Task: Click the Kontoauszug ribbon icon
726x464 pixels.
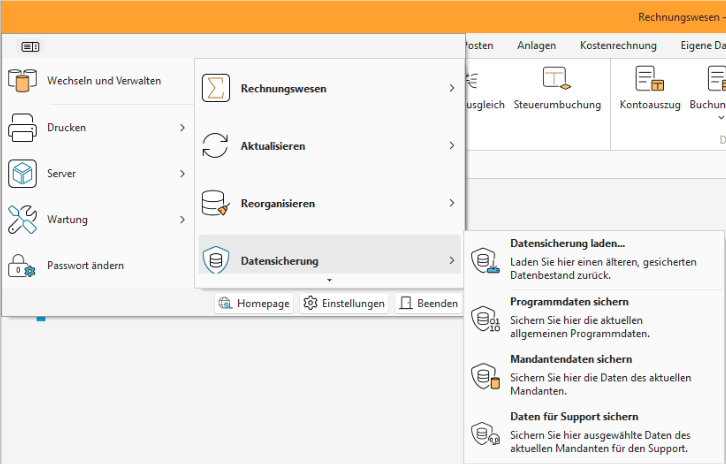Action: [650, 79]
